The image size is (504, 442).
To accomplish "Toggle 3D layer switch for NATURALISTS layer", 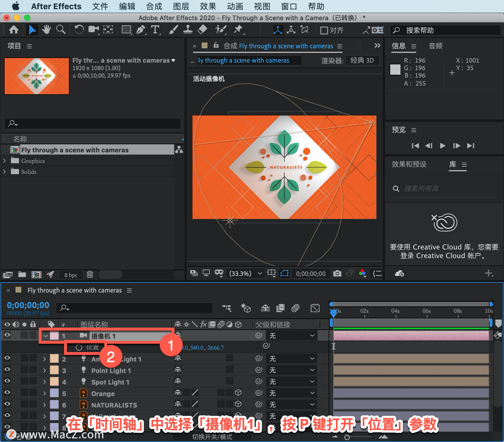I will point(238,404).
